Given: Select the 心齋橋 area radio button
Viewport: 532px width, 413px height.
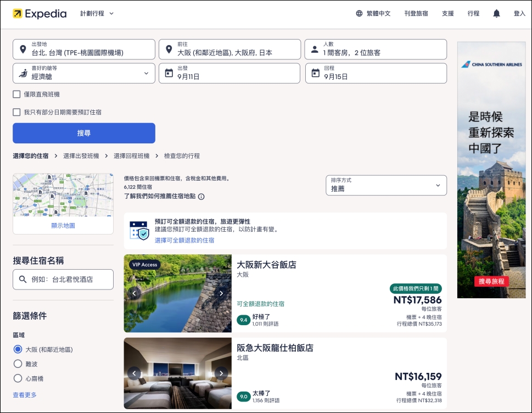Looking at the screenshot, I should tap(18, 378).
